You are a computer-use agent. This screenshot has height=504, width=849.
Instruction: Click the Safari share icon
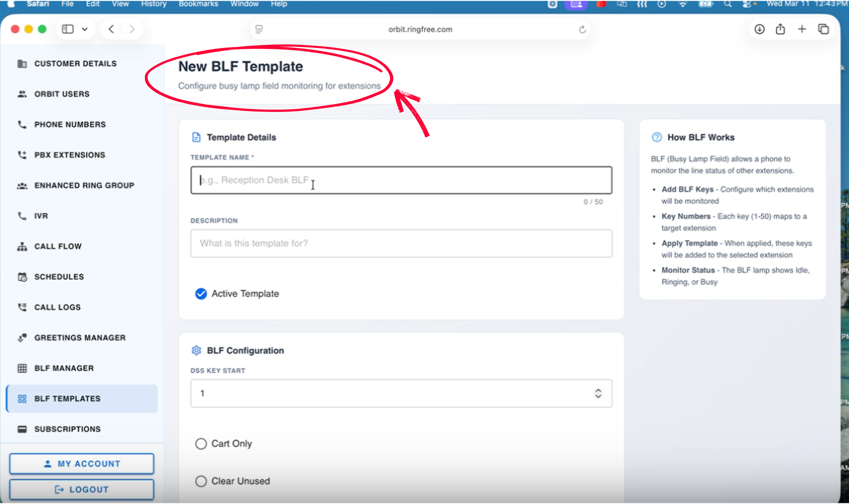coord(780,29)
